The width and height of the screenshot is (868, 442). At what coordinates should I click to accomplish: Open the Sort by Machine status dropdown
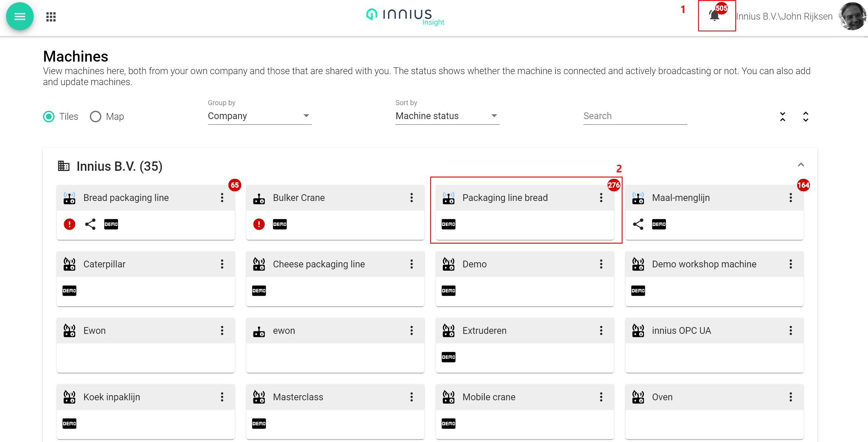(x=447, y=116)
